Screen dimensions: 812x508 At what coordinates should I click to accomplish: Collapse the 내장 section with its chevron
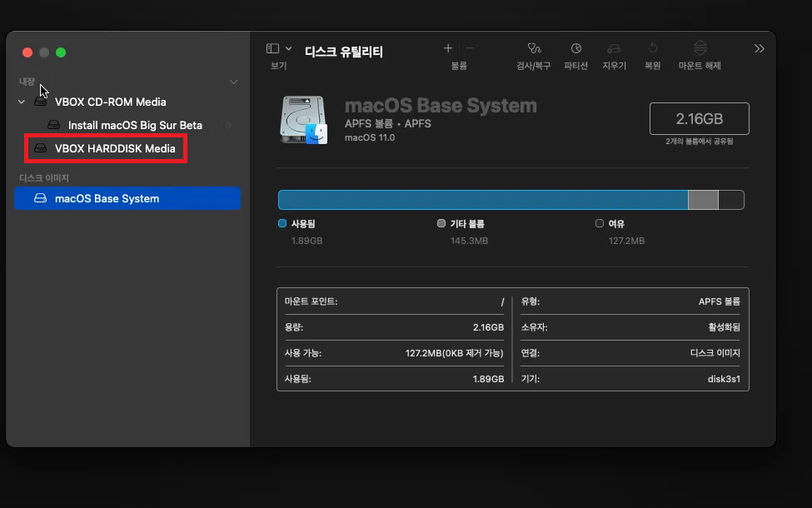pos(233,82)
